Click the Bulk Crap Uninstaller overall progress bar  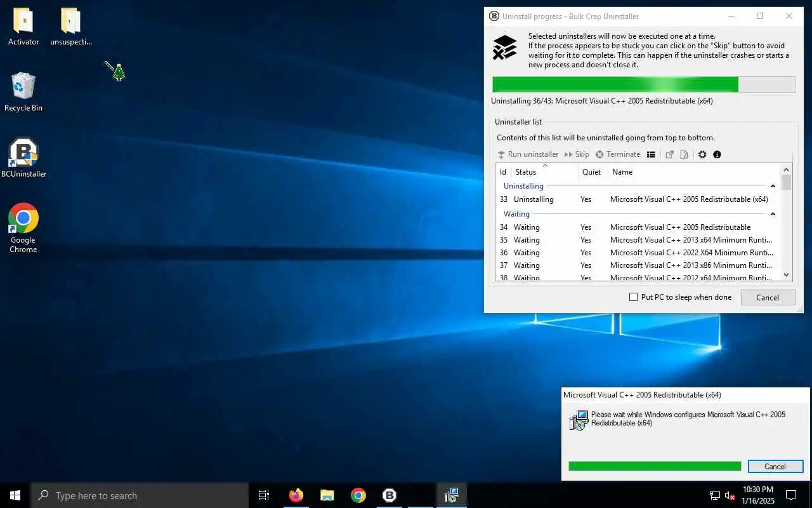(x=643, y=84)
